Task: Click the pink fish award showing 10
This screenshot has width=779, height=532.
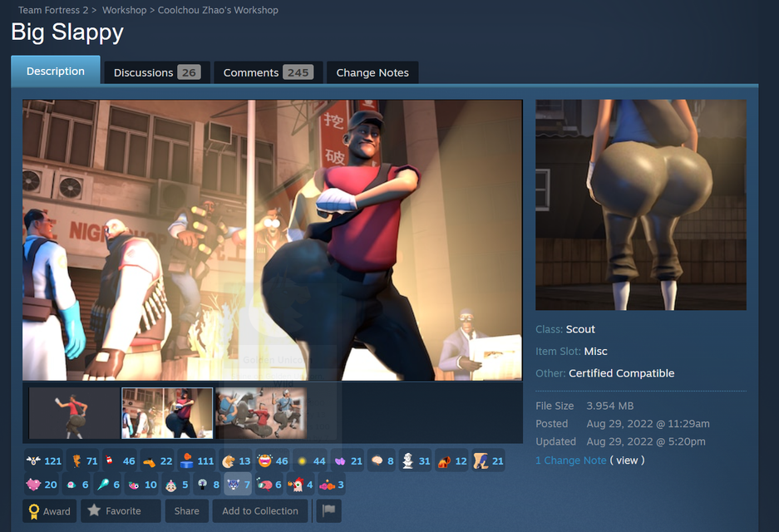Action: click(x=141, y=485)
